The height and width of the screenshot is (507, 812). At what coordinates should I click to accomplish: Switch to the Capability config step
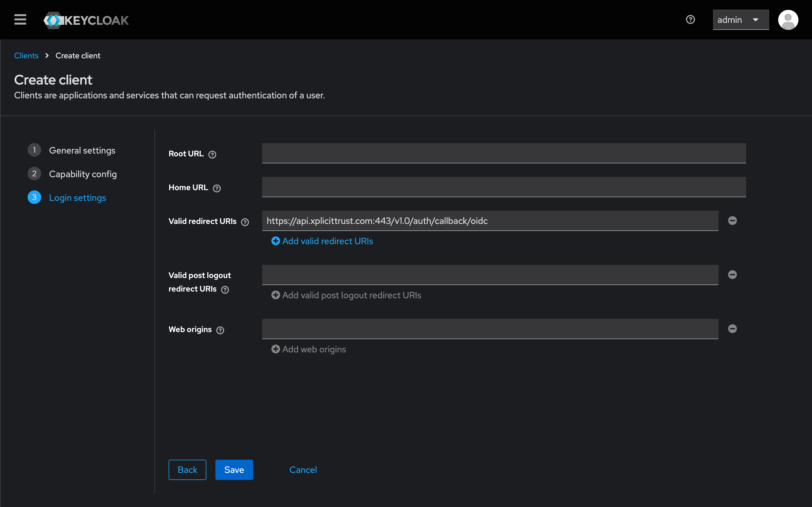[83, 174]
